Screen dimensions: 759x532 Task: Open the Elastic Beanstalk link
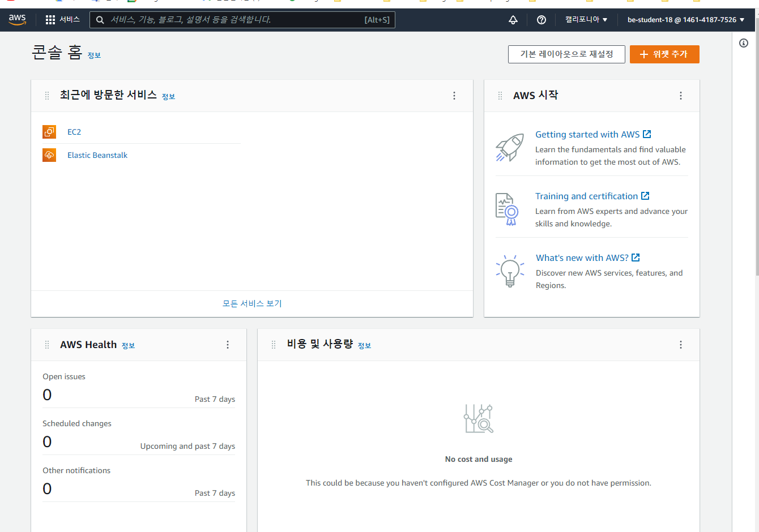(x=97, y=155)
